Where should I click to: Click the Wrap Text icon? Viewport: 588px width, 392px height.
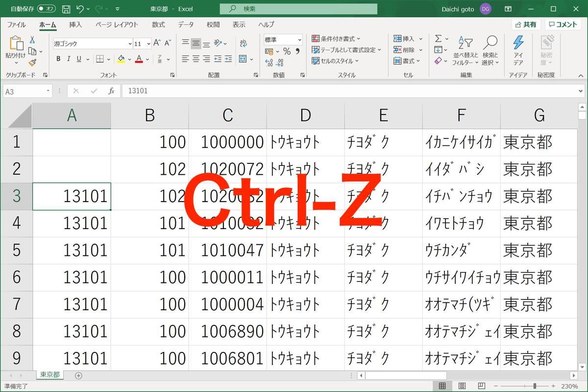(243, 43)
